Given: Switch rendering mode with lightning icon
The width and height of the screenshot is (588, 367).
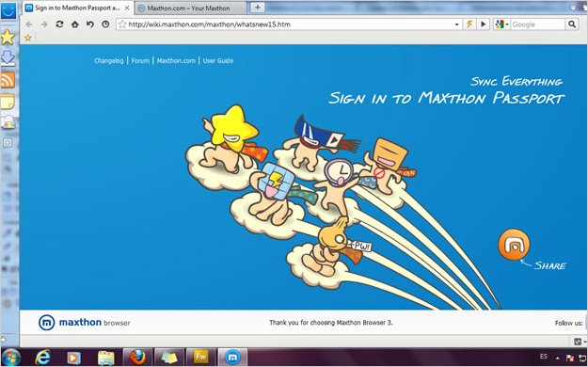Looking at the screenshot, I should point(469,24).
